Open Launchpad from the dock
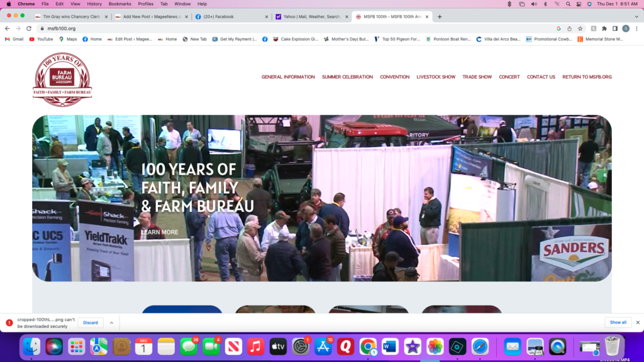 [76, 346]
